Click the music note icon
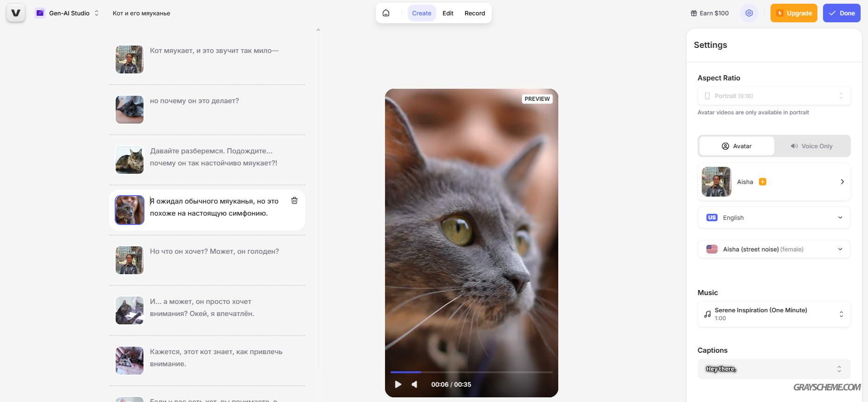The width and height of the screenshot is (868, 402). click(x=707, y=314)
